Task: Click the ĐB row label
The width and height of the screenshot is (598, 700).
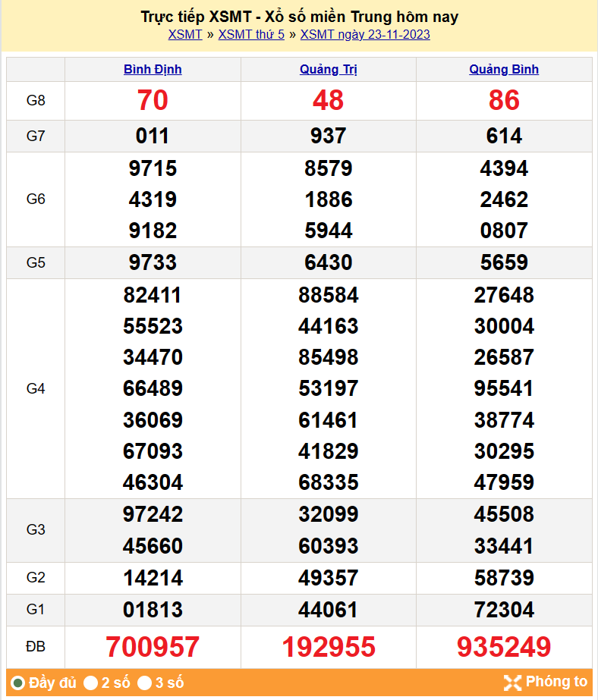Action: tap(36, 647)
